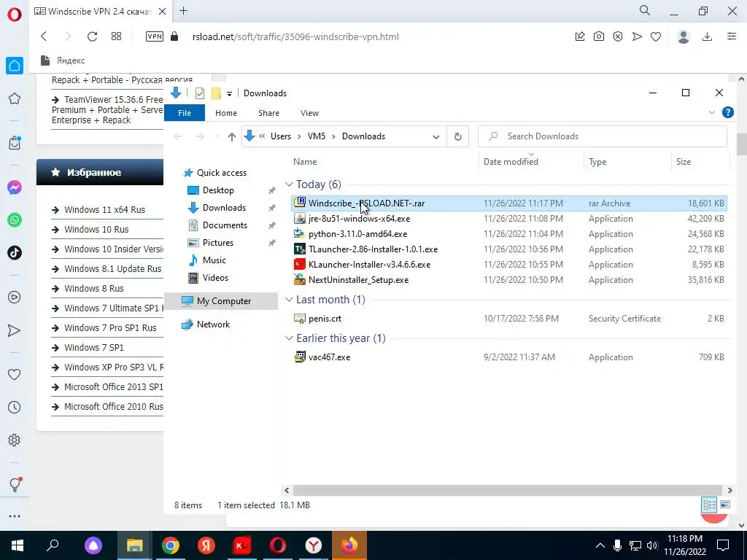Select Network in navigation pane
Viewport: 747px width, 560px height.
pos(213,324)
